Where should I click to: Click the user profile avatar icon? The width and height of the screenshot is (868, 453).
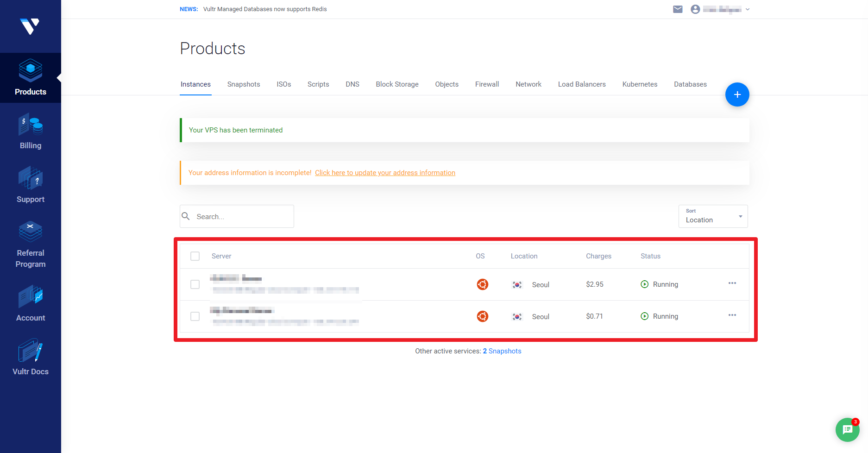(x=695, y=9)
